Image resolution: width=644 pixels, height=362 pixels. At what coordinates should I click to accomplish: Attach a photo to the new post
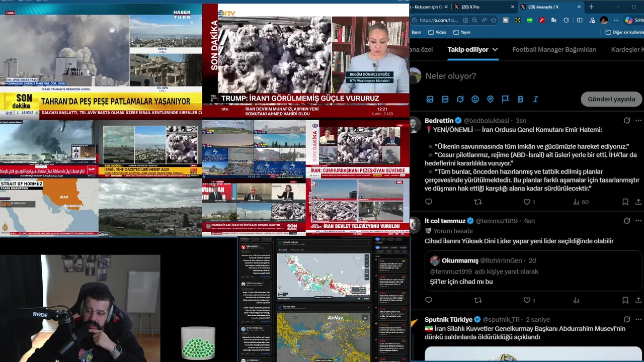coord(430,100)
